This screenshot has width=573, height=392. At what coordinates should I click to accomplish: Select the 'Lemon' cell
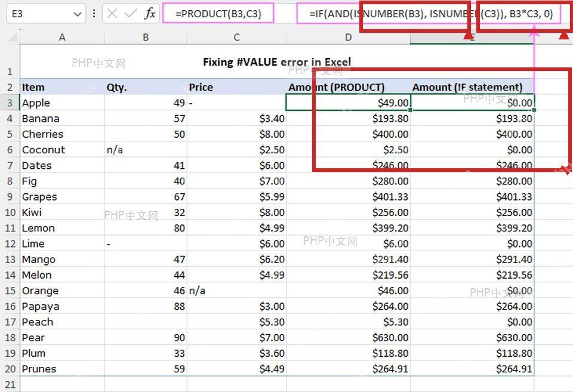click(62, 228)
